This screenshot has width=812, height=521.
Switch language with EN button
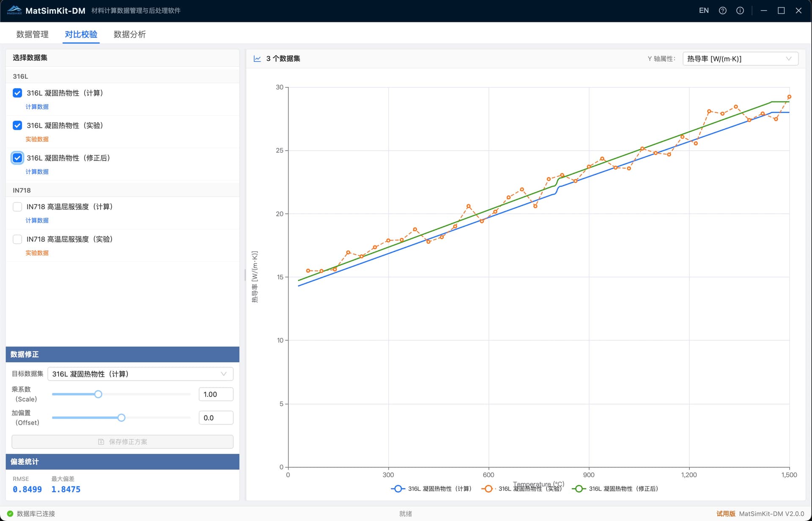pyautogui.click(x=704, y=11)
